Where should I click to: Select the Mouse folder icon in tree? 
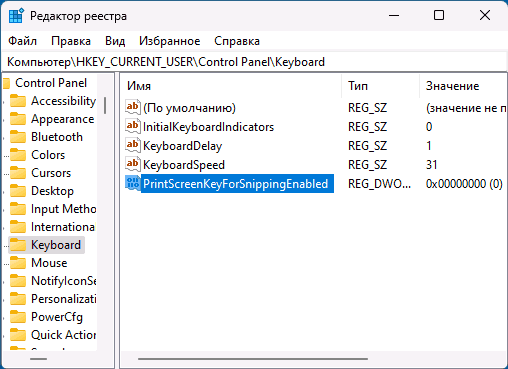pyautogui.click(x=18, y=263)
